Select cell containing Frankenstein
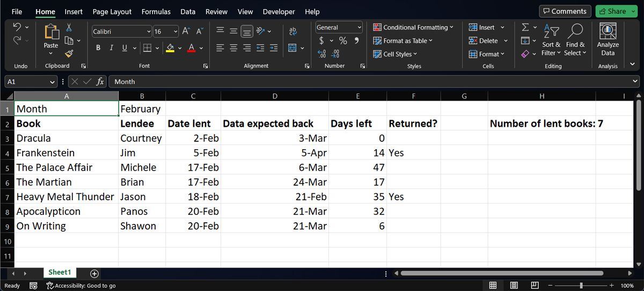The width and height of the screenshot is (644, 291). [66, 152]
